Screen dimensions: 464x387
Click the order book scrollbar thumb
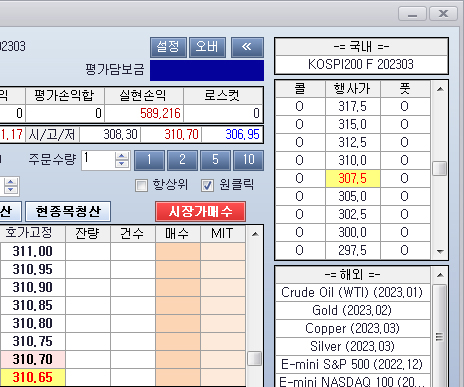[x=255, y=359]
